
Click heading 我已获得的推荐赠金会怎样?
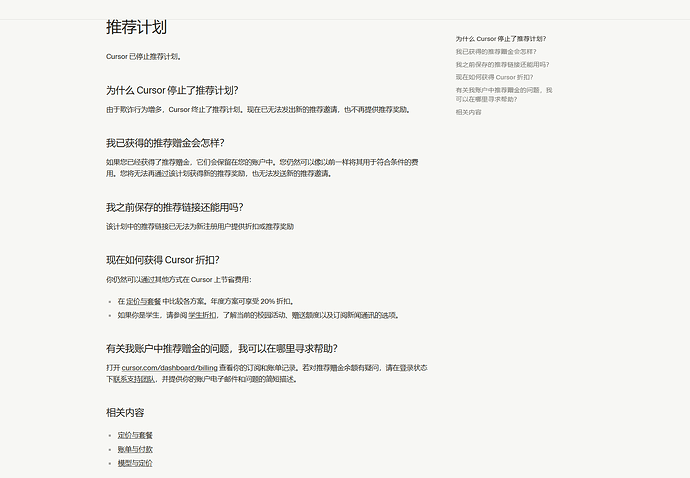pyautogui.click(x=165, y=143)
